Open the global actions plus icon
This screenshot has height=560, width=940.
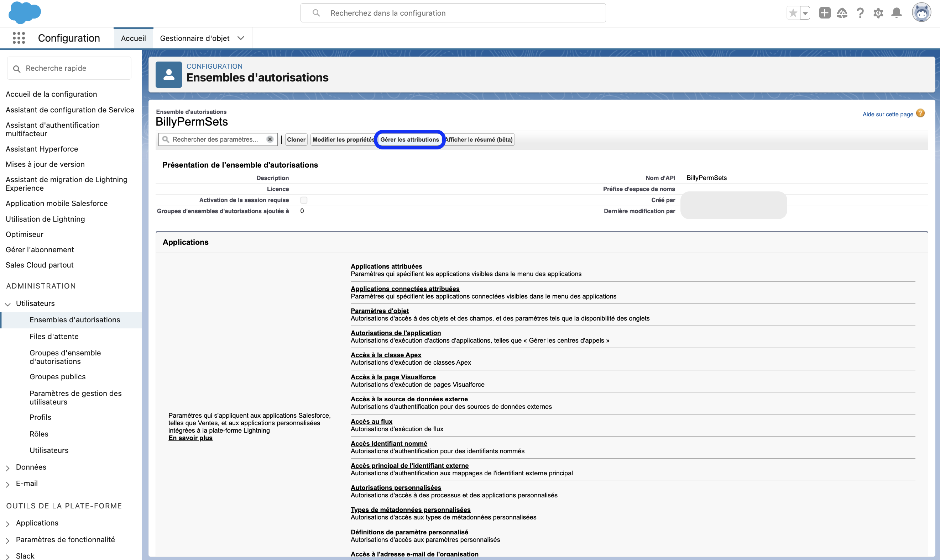pyautogui.click(x=824, y=13)
